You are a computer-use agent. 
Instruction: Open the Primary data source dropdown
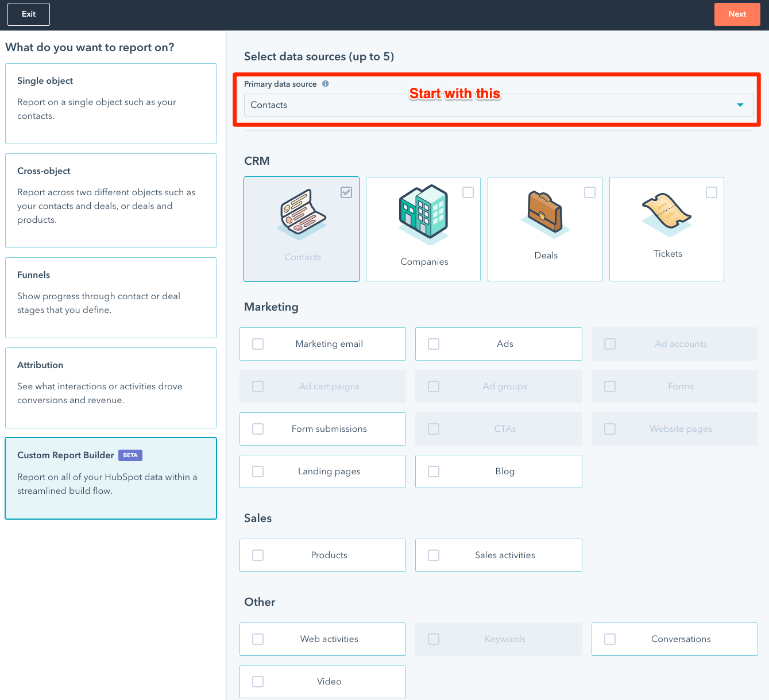point(498,105)
